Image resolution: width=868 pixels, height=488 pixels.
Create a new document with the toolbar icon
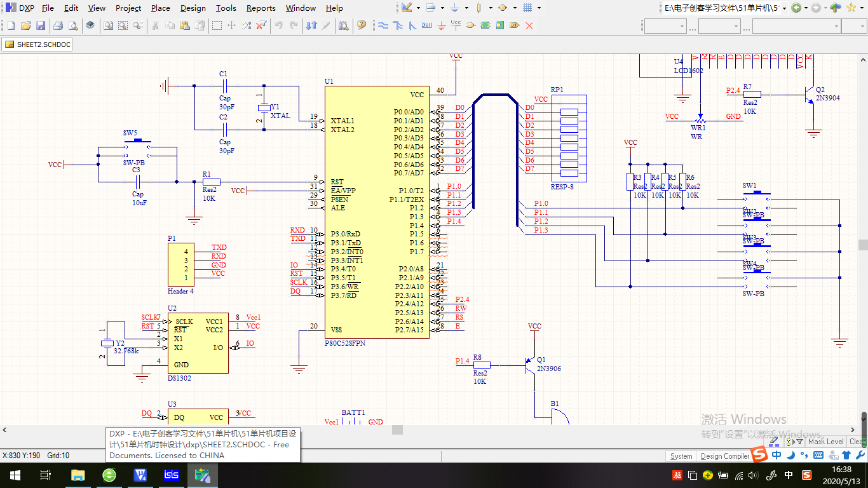coord(11,25)
